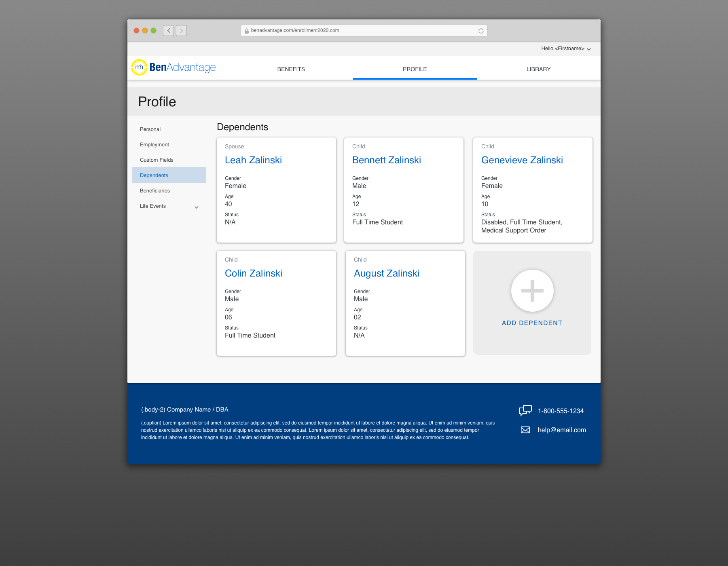
Task: Open Bennett Zalinski's dependent record
Action: (387, 160)
